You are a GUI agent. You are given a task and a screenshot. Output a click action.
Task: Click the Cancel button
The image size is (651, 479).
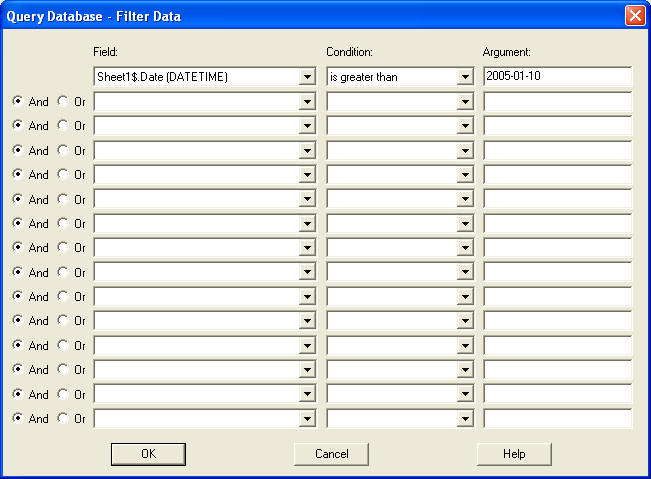pyautogui.click(x=331, y=454)
